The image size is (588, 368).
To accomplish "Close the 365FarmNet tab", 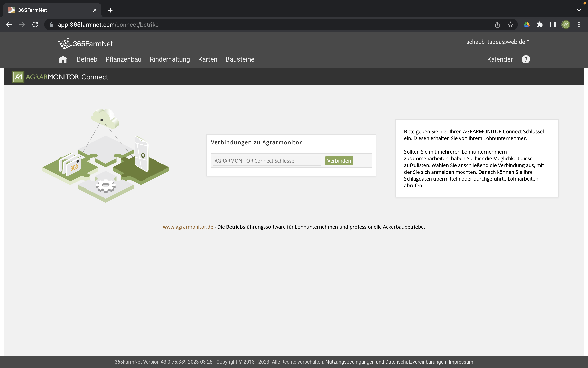I will [95, 10].
